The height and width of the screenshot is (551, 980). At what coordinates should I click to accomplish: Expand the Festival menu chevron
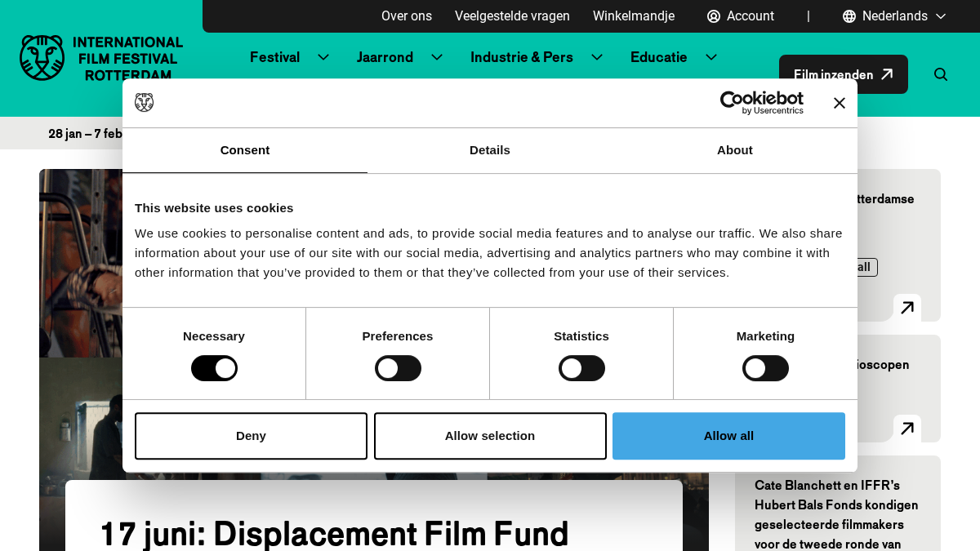click(x=323, y=57)
